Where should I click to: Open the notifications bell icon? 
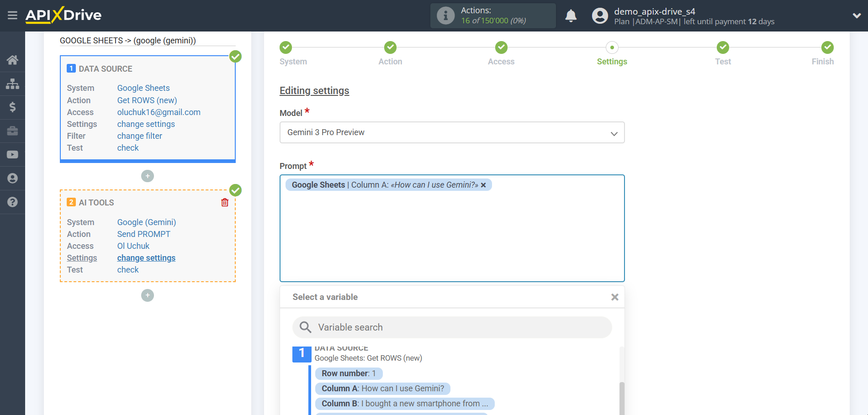(571, 15)
